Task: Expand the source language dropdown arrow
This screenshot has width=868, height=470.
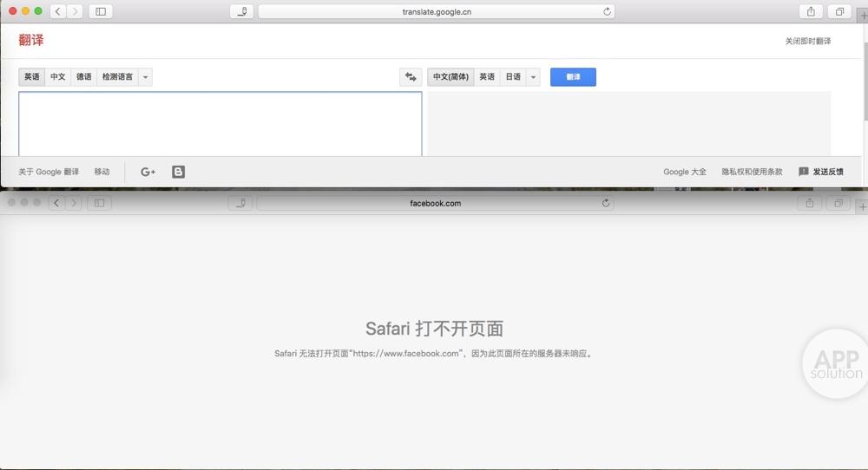Action: [x=145, y=77]
